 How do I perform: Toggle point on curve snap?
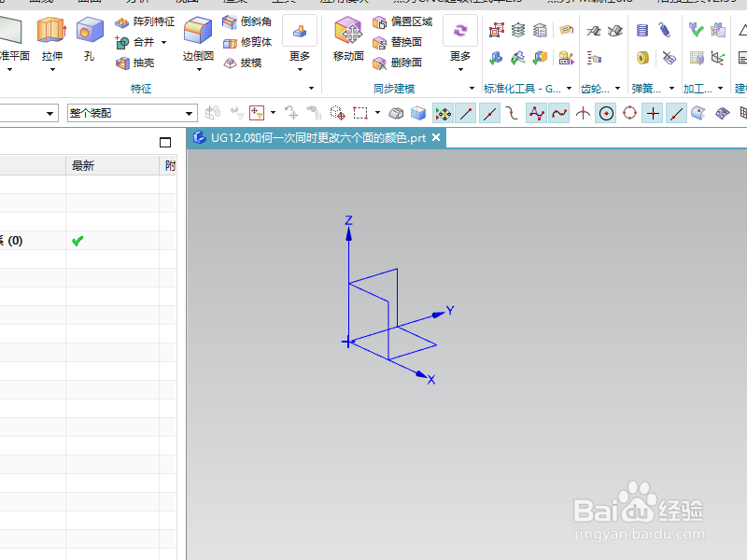point(676,114)
